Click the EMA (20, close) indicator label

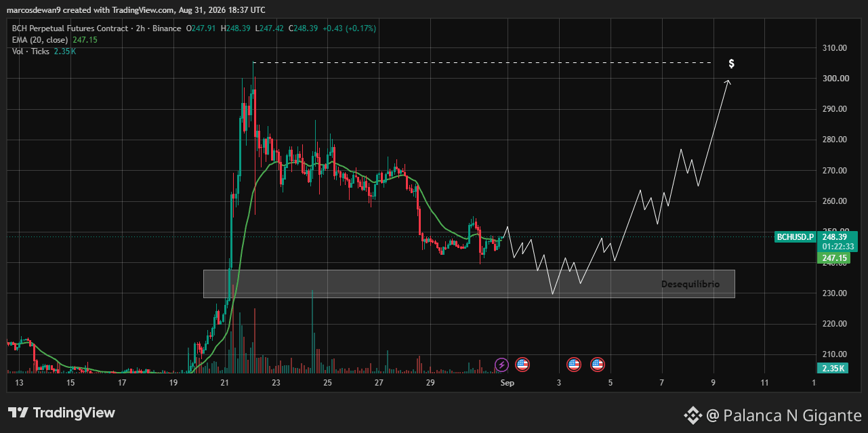pyautogui.click(x=40, y=40)
